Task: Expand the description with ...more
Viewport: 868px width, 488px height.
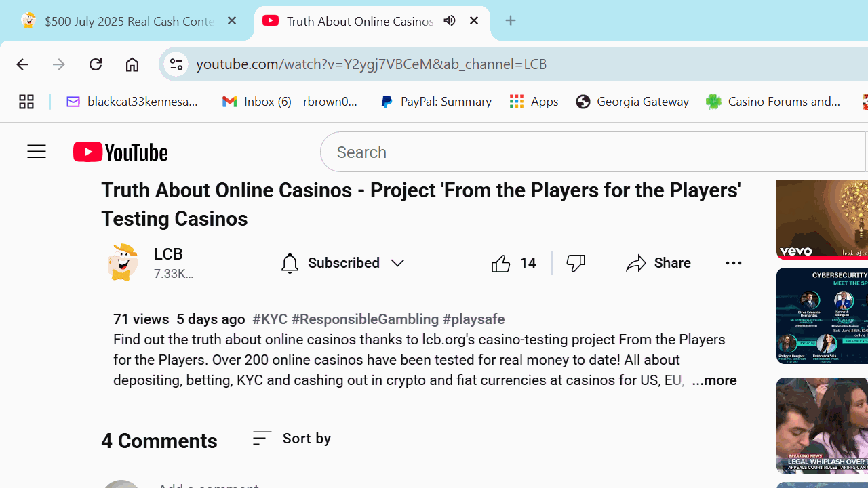Action: 714,380
